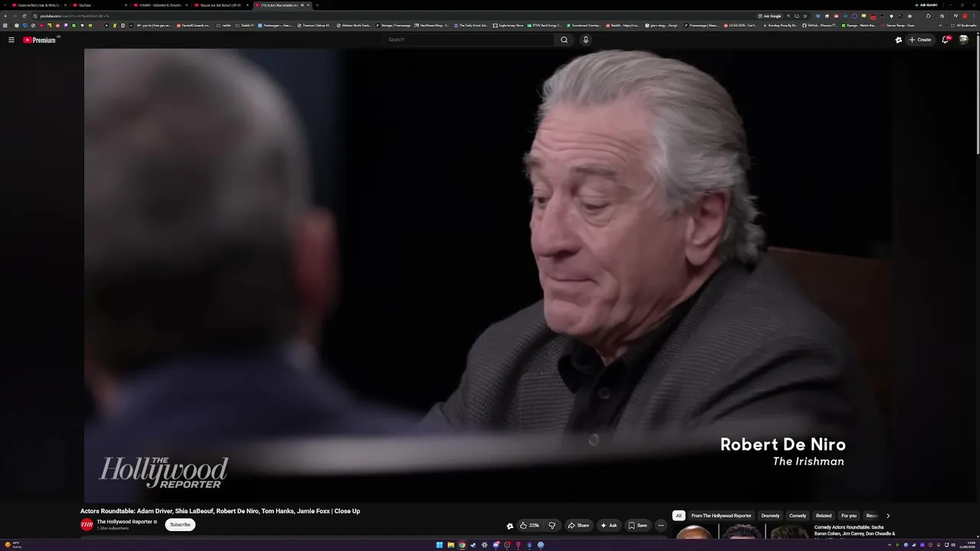980x551 pixels.
Task: Click the Share button
Action: (x=578, y=526)
